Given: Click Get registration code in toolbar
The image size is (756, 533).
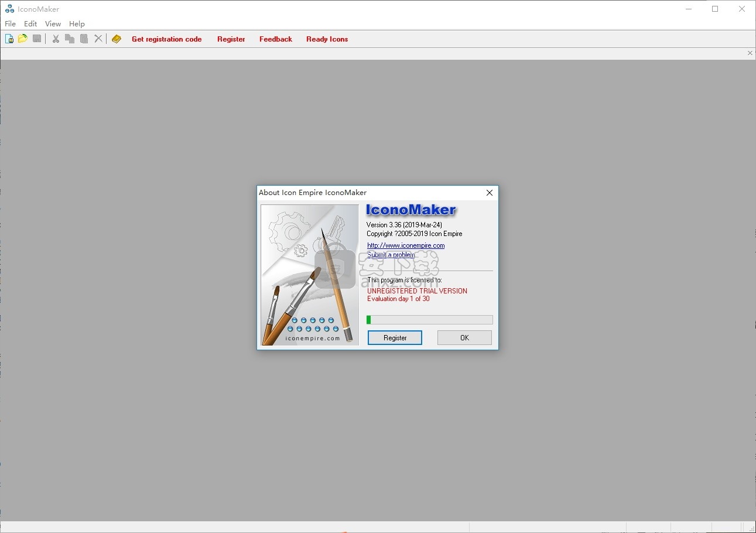Looking at the screenshot, I should pos(167,39).
